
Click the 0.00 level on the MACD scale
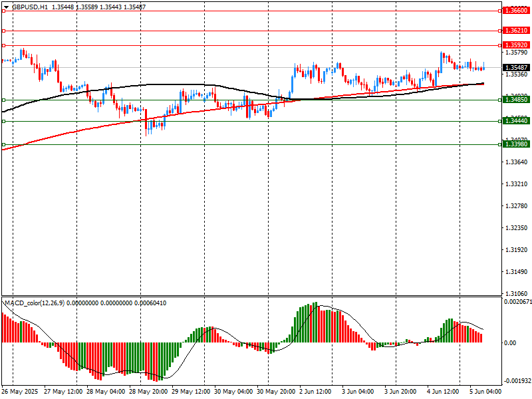click(x=509, y=343)
